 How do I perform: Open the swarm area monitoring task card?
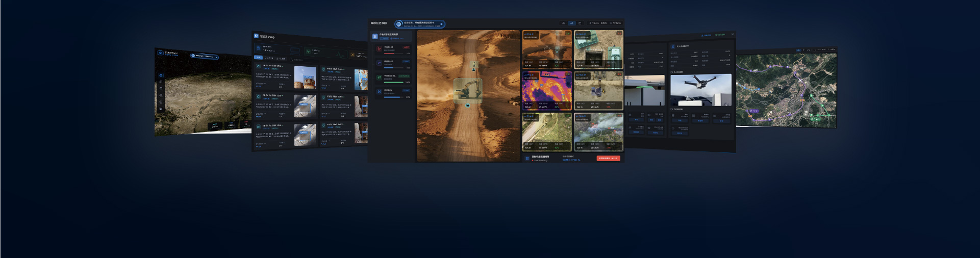(x=391, y=36)
